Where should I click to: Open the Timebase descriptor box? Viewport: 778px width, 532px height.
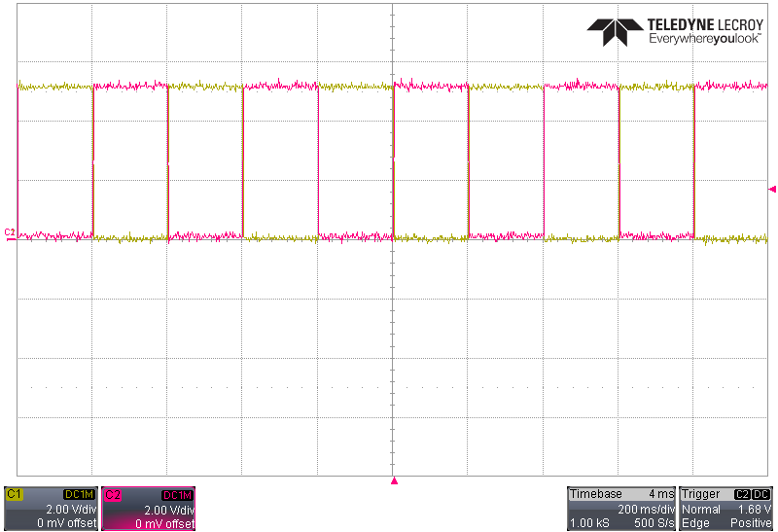pyautogui.click(x=621, y=509)
